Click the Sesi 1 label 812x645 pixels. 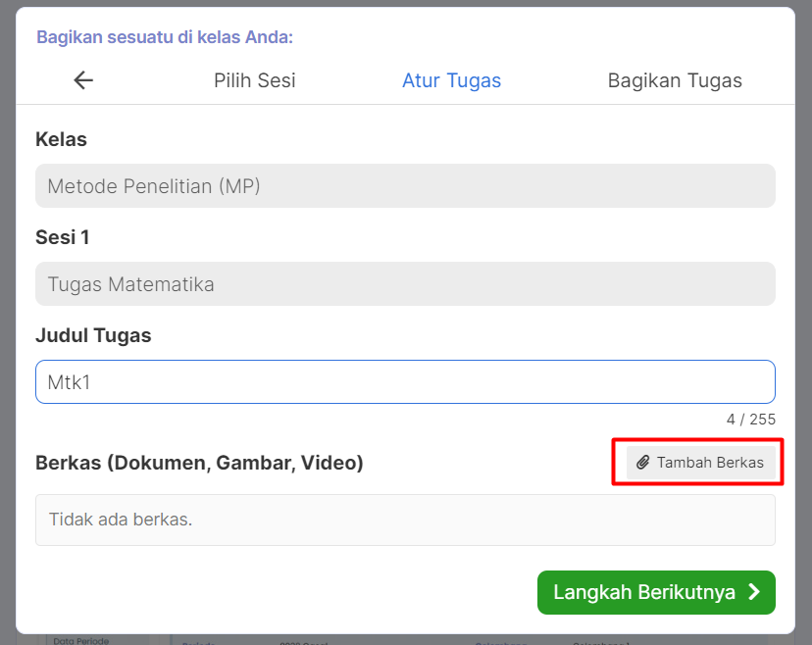click(x=63, y=237)
